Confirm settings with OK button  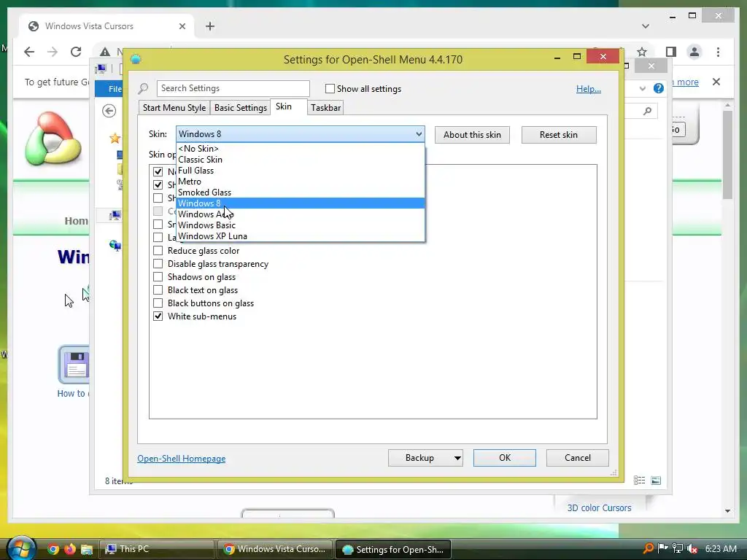[505, 458]
